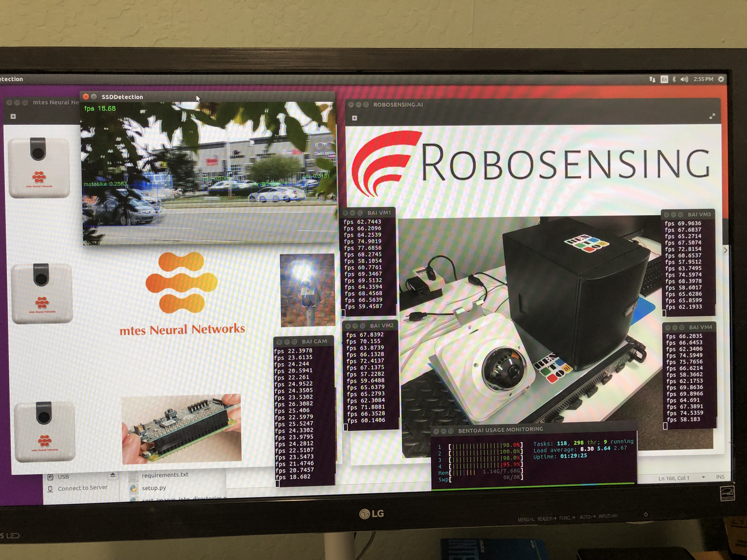Image resolution: width=747 pixels, height=560 pixels.
Task: Close the SSDDetection window
Action: pyautogui.click(x=86, y=97)
